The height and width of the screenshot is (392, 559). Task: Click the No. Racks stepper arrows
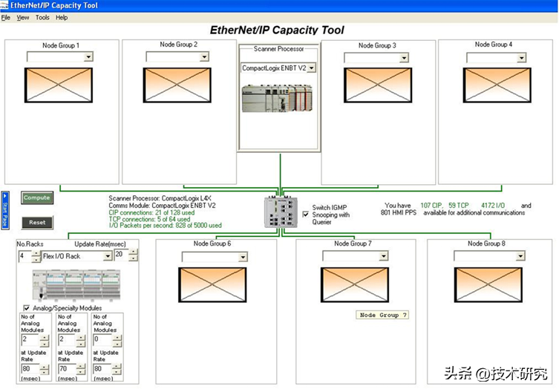[36, 256]
